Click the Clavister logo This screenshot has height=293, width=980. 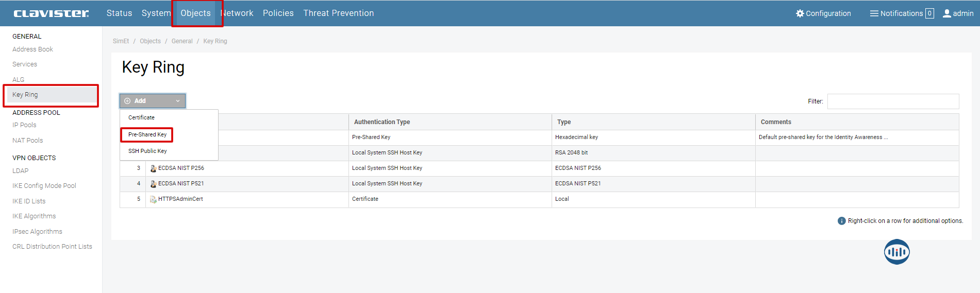click(51, 13)
